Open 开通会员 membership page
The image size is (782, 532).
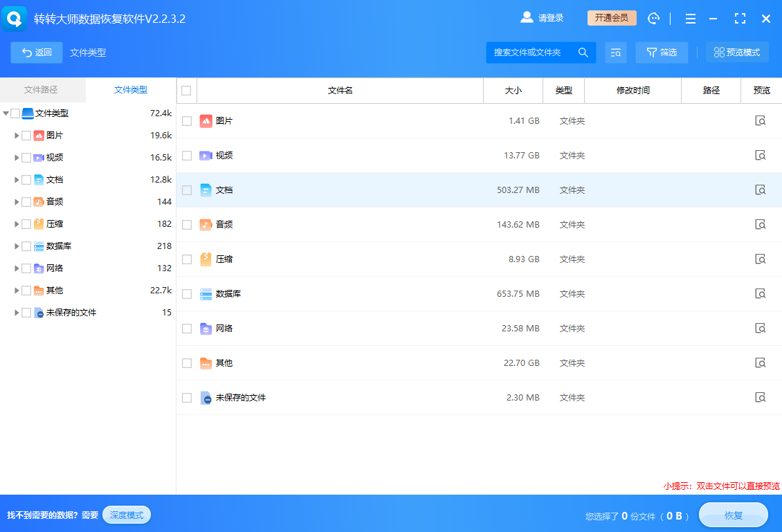(x=611, y=19)
